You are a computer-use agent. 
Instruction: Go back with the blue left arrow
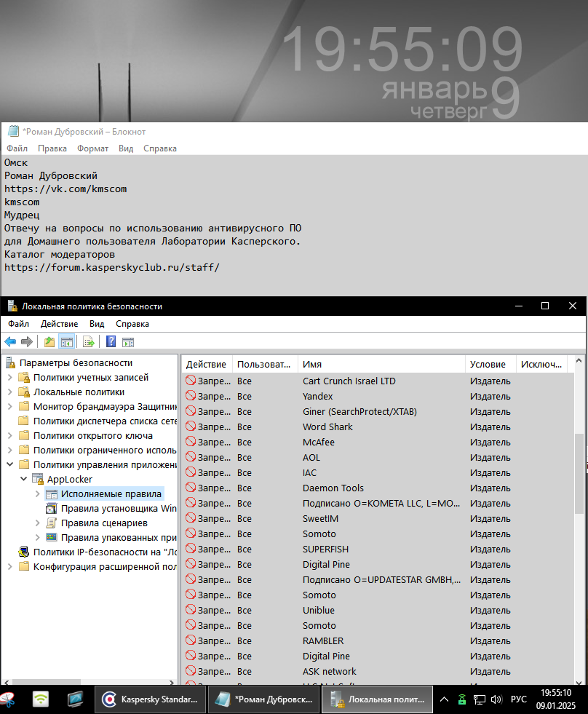point(10,341)
